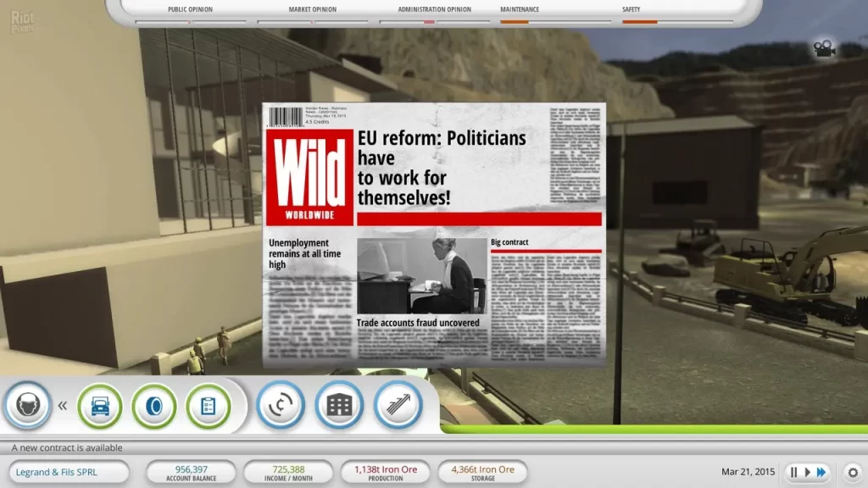Viewport: 868px width, 488px height.
Task: Open the clipboard checklist panel
Action: [x=208, y=406]
